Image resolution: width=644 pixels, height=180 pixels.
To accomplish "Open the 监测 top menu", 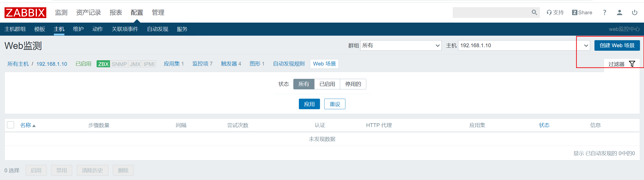I will click(x=61, y=13).
